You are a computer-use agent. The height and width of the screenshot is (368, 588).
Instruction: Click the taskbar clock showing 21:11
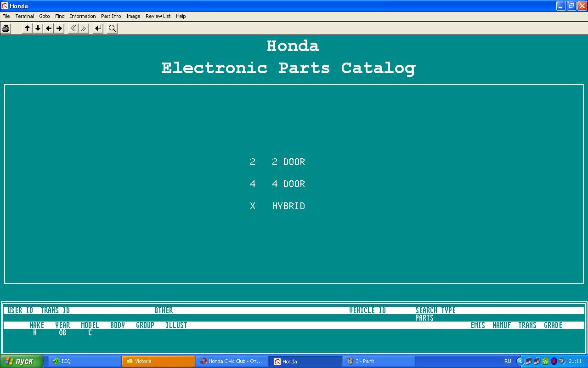pos(575,361)
